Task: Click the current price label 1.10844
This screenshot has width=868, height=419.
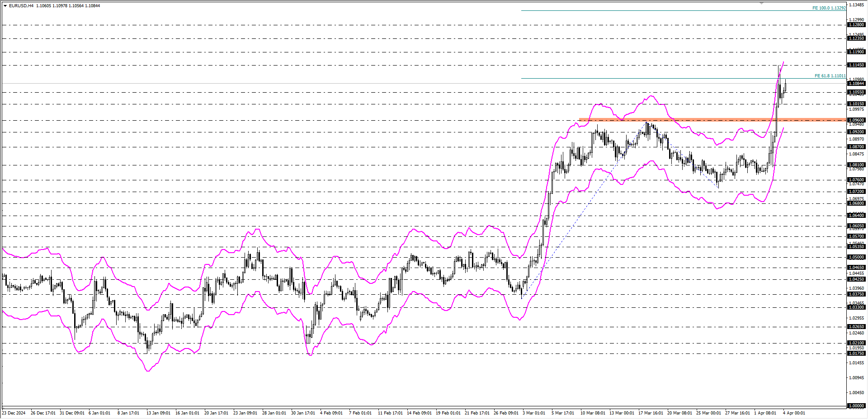Action: point(856,83)
